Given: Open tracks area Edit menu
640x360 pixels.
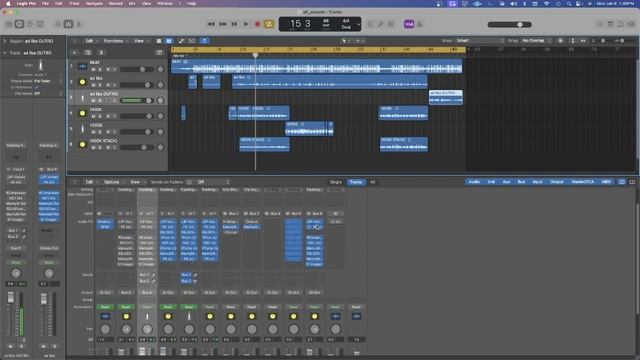Looking at the screenshot, I should [91, 41].
